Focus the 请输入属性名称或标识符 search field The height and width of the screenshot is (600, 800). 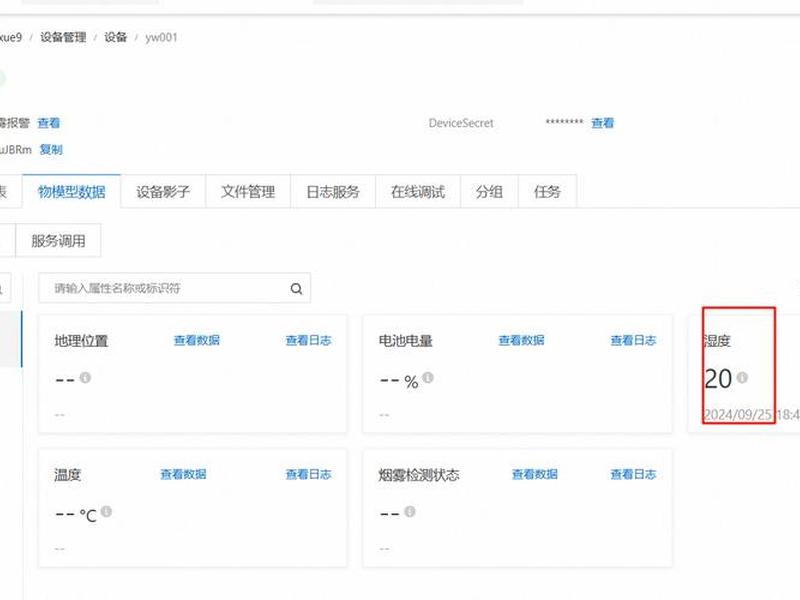pyautogui.click(x=174, y=288)
